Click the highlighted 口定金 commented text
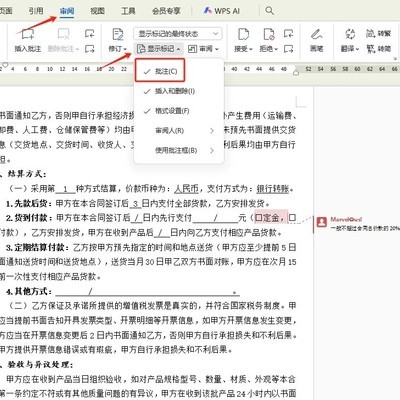The height and width of the screenshot is (400, 400). point(271,218)
